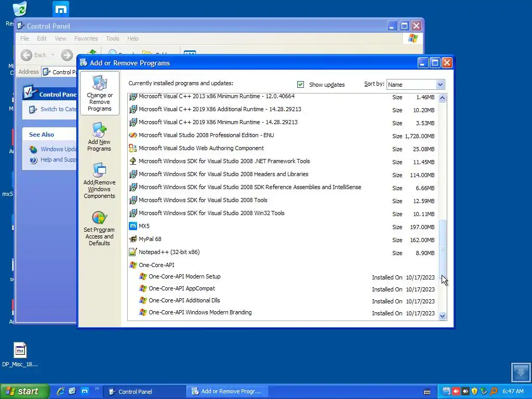Select Windows SDK 2008 Headers and Libraries row
This screenshot has height=399, width=532.
tap(283, 174)
